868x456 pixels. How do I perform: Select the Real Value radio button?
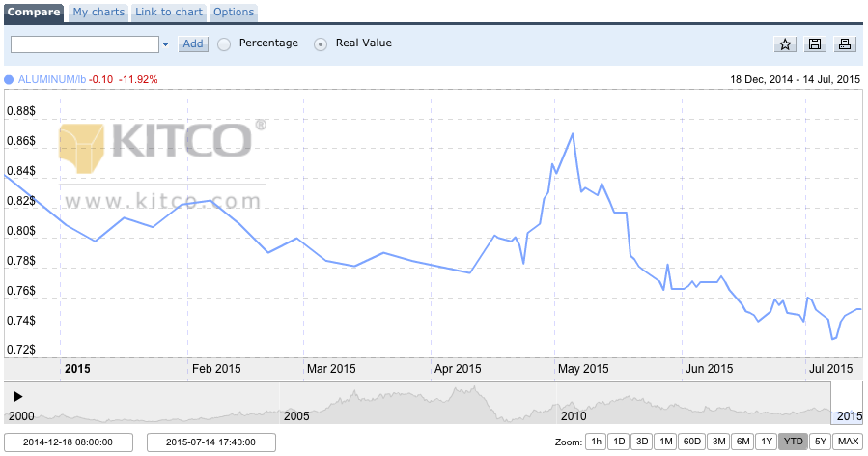(x=321, y=43)
